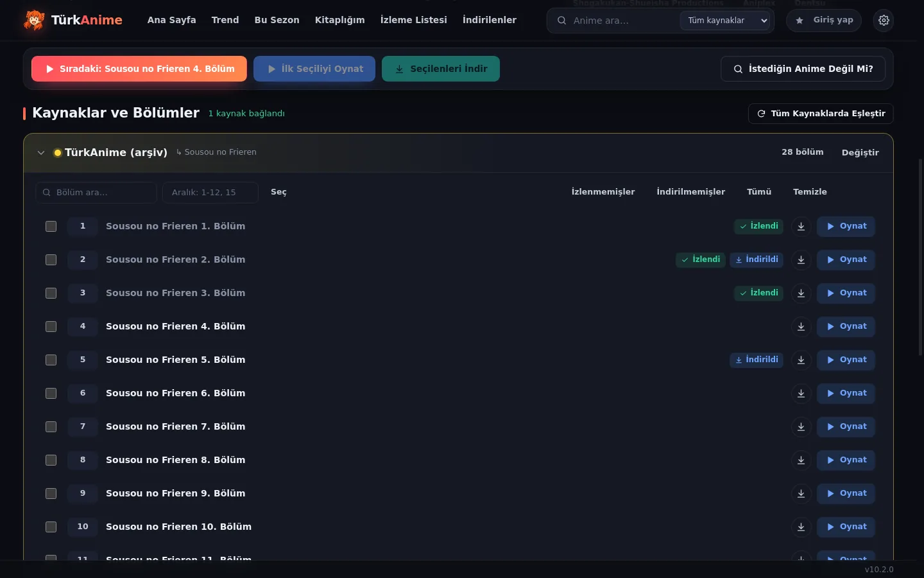Click Giriş yap to sign in
This screenshot has height=578, width=924.
pos(824,21)
